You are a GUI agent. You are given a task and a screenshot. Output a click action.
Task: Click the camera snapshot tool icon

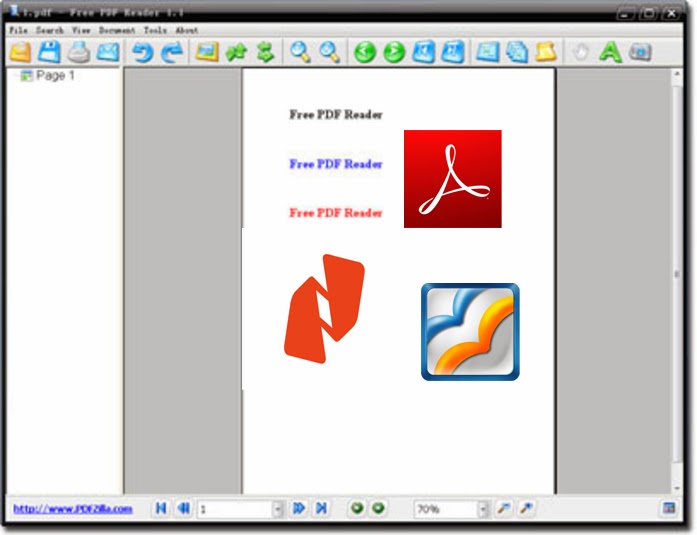(x=640, y=52)
